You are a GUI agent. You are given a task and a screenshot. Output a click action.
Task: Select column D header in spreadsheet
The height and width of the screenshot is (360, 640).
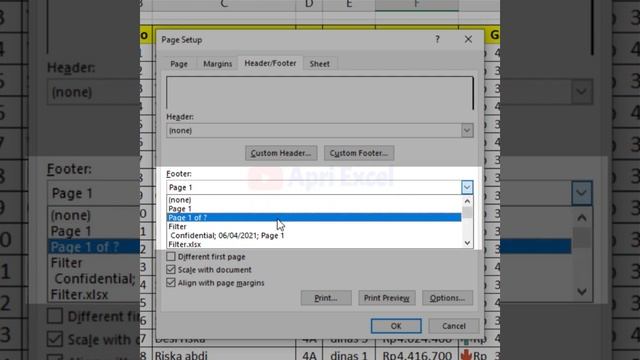(x=309, y=5)
